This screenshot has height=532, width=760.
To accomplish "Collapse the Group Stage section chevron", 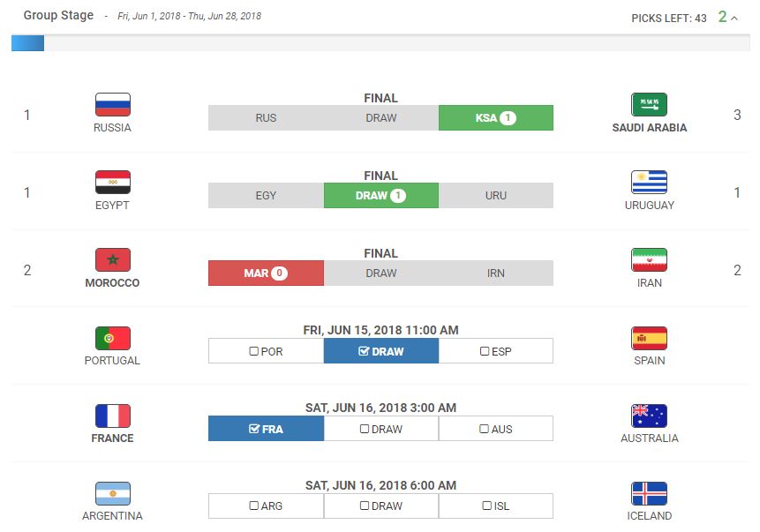I will (734, 17).
